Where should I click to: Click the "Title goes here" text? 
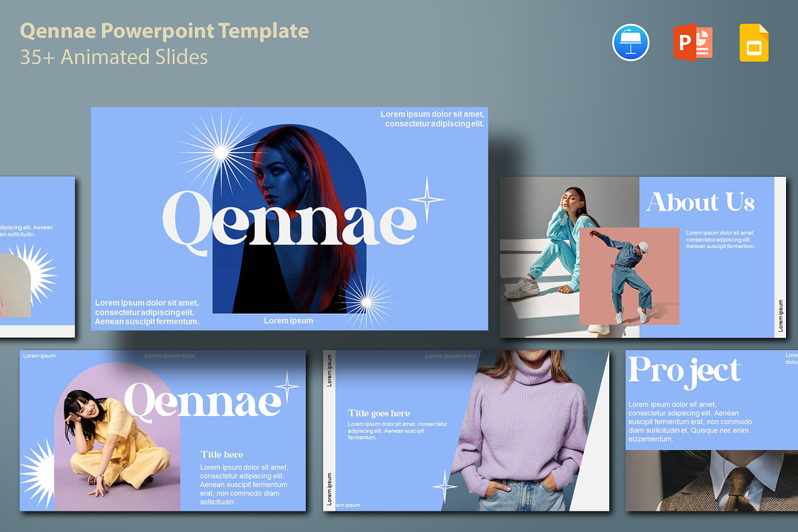[378, 413]
